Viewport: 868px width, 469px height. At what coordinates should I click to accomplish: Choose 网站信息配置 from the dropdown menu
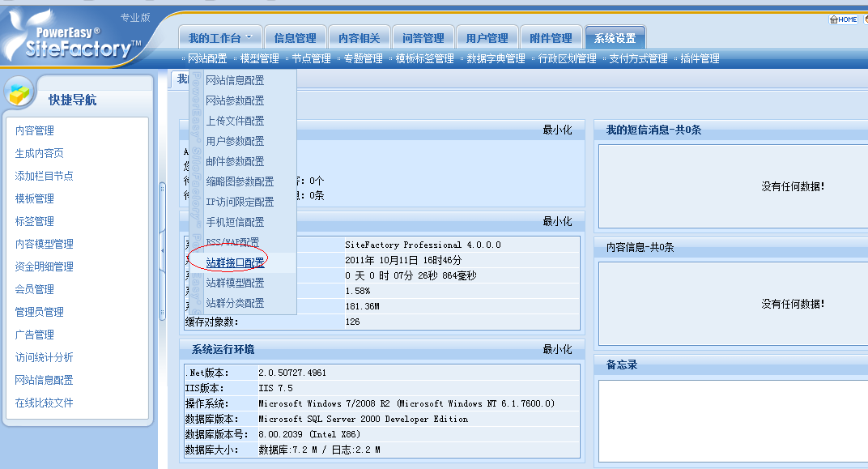pos(235,80)
